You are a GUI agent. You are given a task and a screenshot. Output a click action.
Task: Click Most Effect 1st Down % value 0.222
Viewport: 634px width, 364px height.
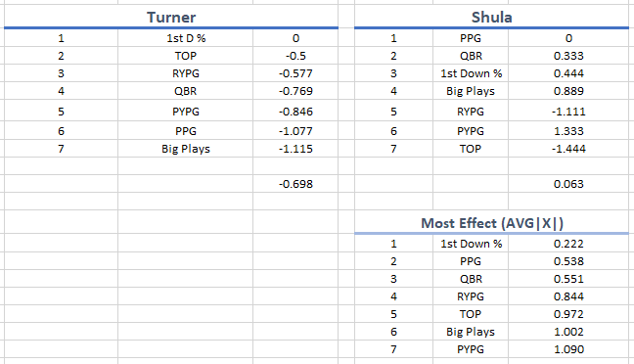tap(568, 244)
